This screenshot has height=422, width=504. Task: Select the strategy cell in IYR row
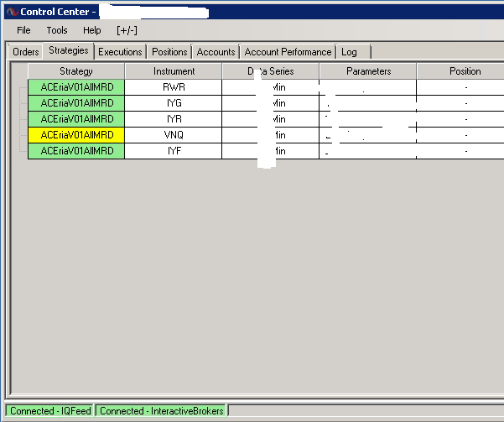pyautogui.click(x=76, y=119)
